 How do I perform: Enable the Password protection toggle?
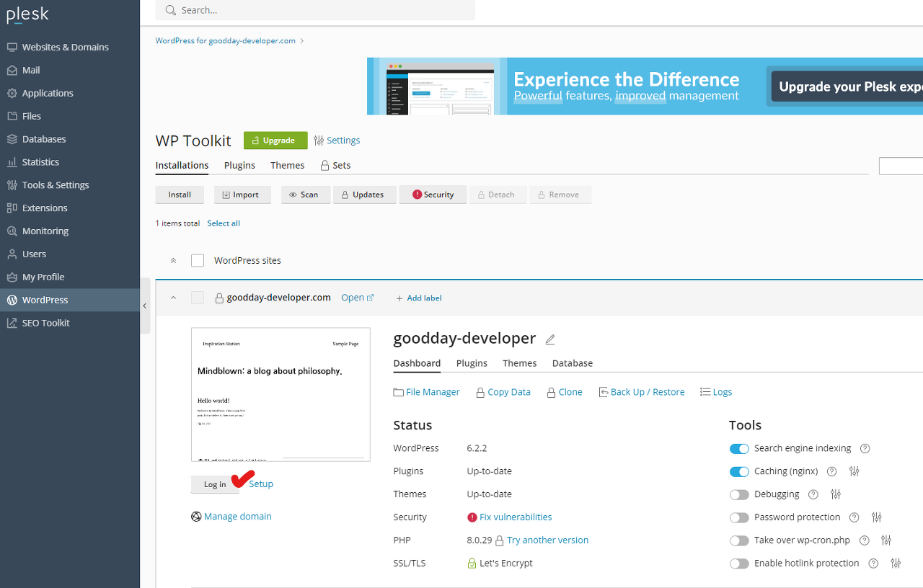pyautogui.click(x=739, y=518)
